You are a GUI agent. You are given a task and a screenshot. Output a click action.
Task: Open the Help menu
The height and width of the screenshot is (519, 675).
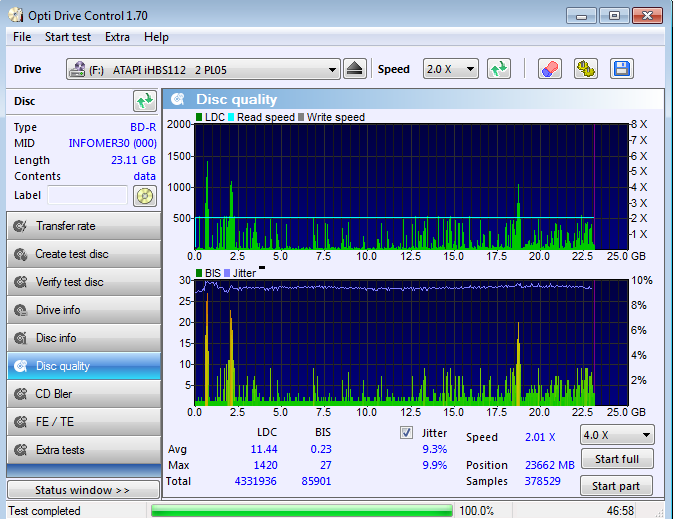156,37
